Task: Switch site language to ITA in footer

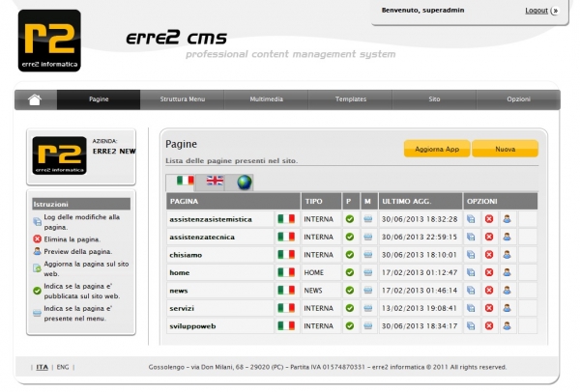Action: (x=43, y=367)
